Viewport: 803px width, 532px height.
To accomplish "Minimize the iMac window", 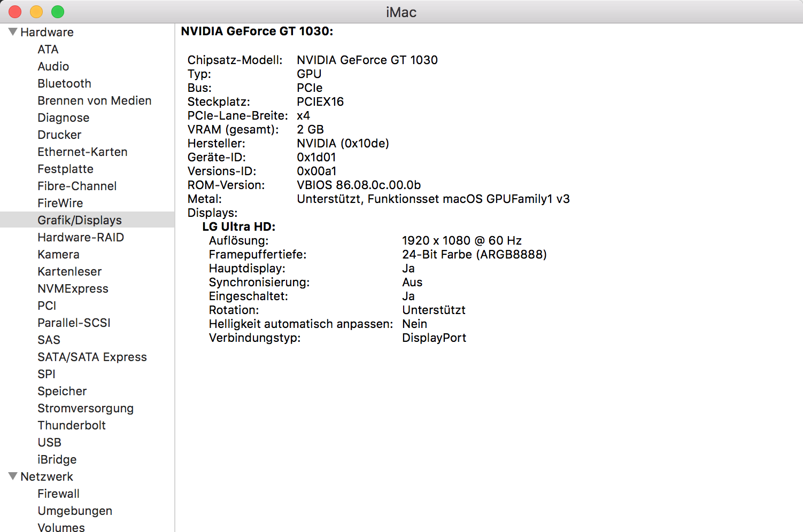I will coord(36,12).
